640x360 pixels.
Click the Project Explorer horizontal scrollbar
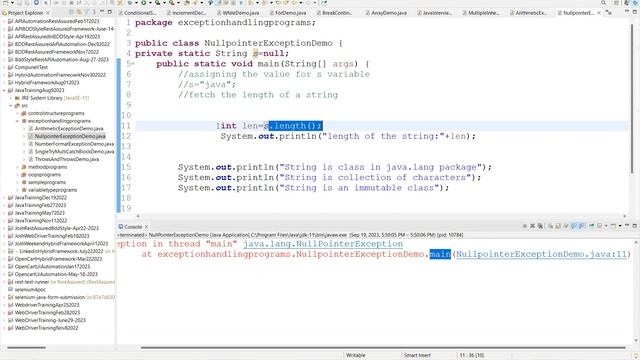click(x=26, y=347)
